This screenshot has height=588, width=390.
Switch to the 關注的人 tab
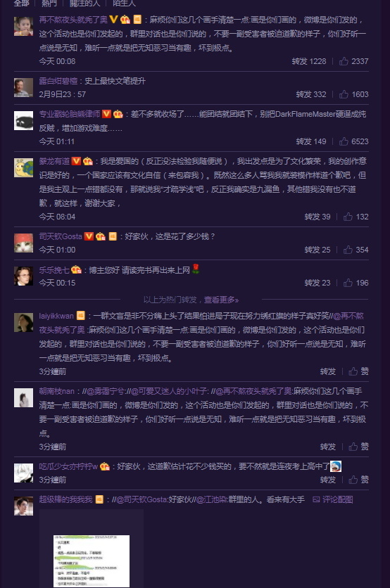(x=85, y=4)
